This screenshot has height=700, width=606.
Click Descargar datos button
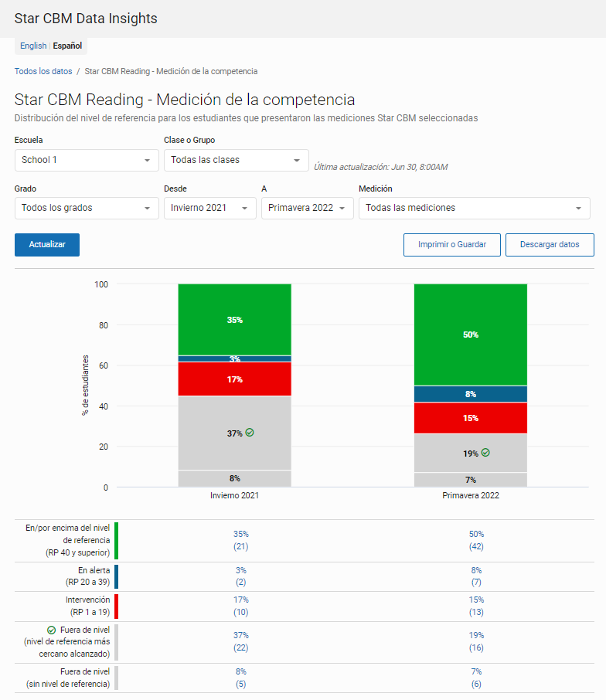(550, 245)
